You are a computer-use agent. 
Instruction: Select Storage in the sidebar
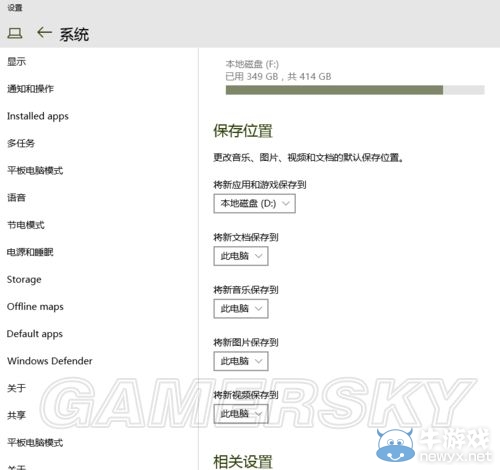(24, 279)
